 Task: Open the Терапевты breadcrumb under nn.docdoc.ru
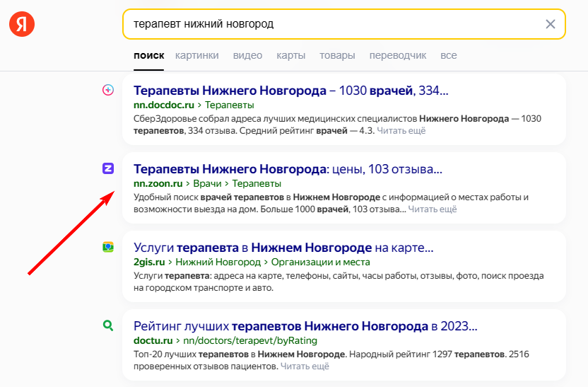[x=230, y=105]
